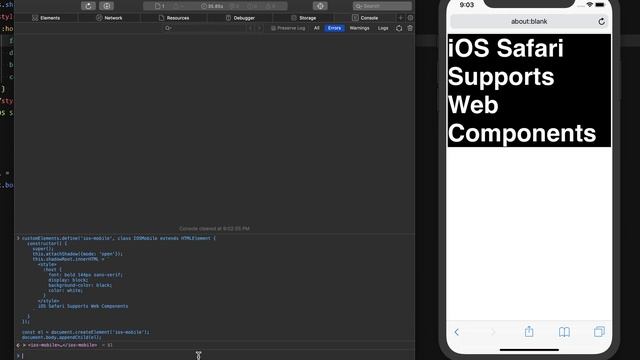Viewport: 640px width, 360px height.
Task: Select the Errors console filter
Action: click(334, 28)
